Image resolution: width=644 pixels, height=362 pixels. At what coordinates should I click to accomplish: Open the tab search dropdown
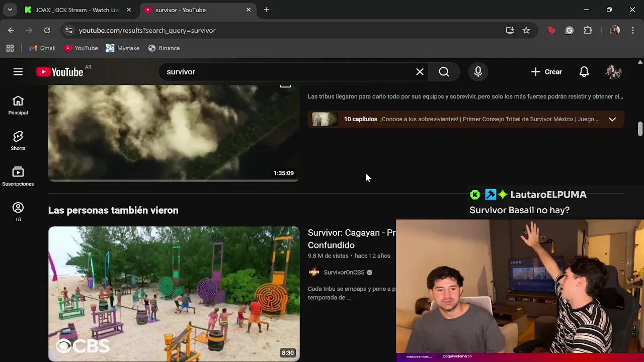pos(10,10)
